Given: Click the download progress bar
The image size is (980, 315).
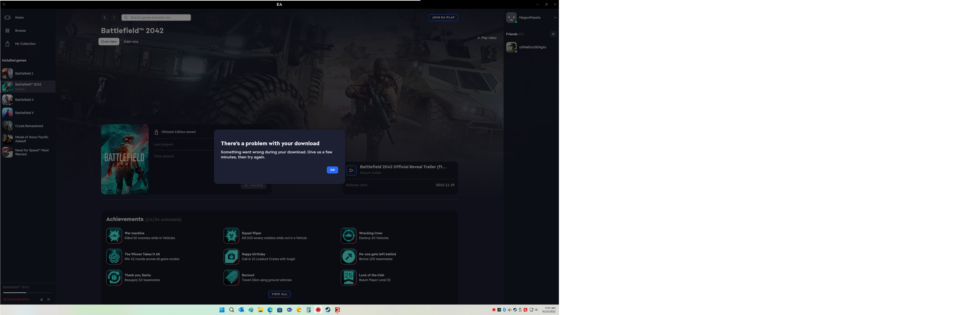Looking at the screenshot, I should pyautogui.click(x=27, y=292).
